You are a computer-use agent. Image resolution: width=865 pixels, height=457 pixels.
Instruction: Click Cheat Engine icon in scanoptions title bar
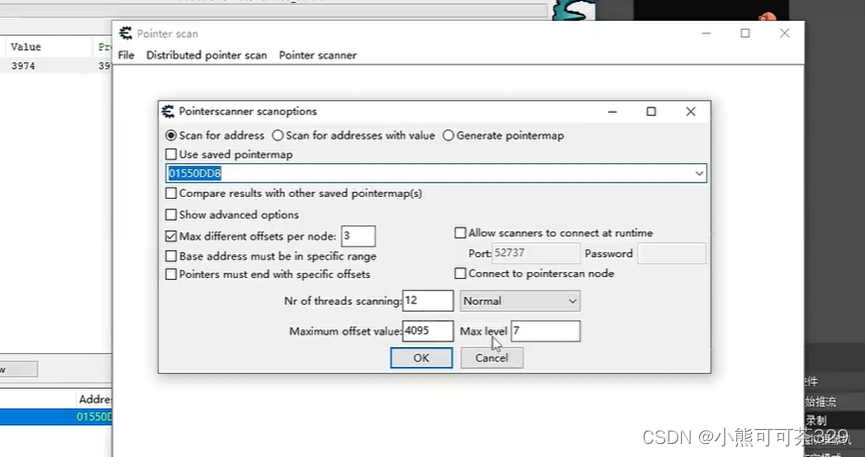click(168, 111)
